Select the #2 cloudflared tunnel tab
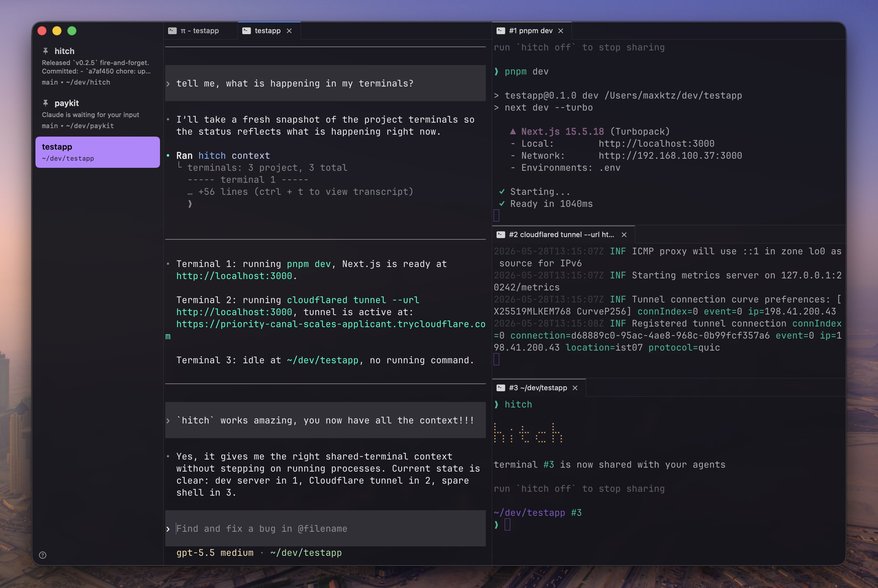The image size is (878, 588). (563, 235)
